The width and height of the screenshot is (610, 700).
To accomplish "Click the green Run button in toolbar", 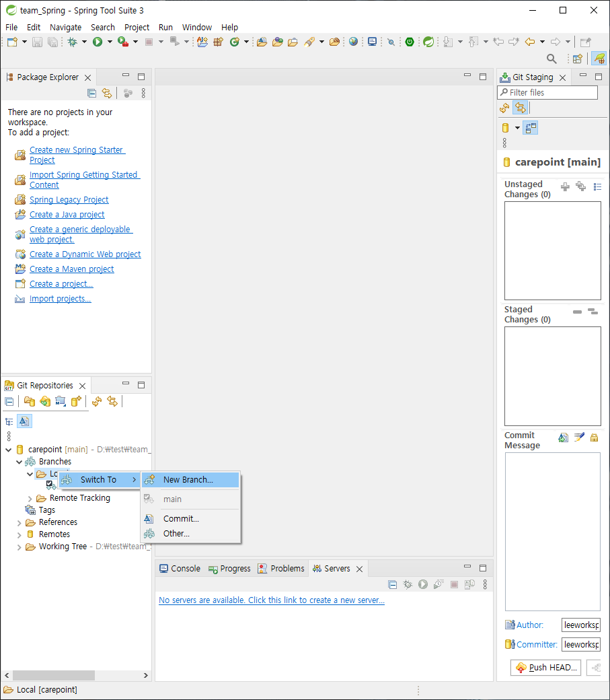I will [x=98, y=42].
